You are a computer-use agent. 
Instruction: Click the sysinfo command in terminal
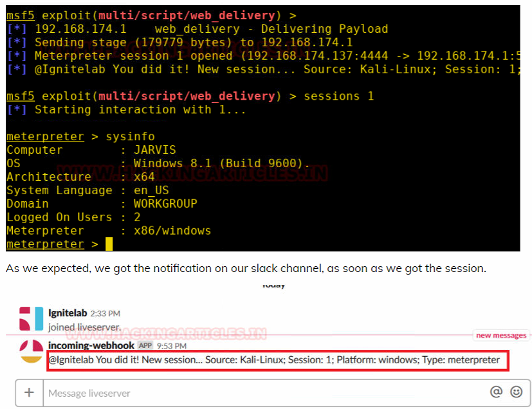point(131,136)
